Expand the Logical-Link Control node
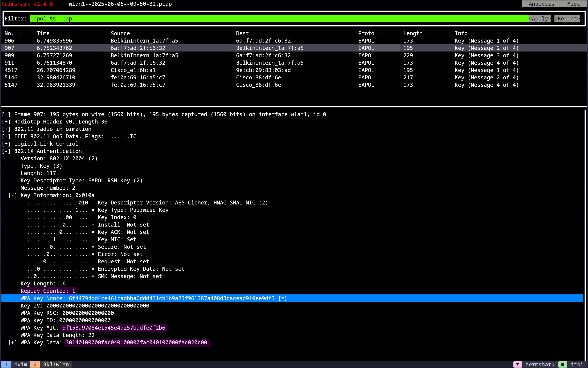Screen dimensions: 588x368 point(6,144)
